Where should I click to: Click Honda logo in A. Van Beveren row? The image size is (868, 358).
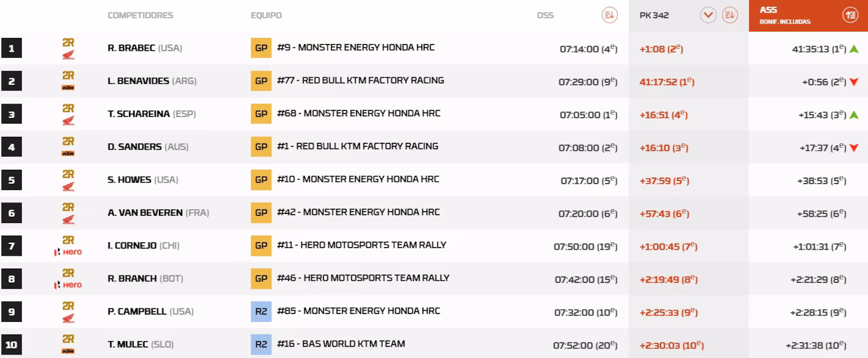click(x=68, y=220)
